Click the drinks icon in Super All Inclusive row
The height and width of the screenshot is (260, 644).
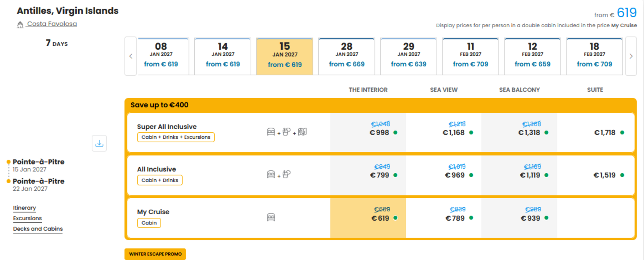[x=286, y=132]
